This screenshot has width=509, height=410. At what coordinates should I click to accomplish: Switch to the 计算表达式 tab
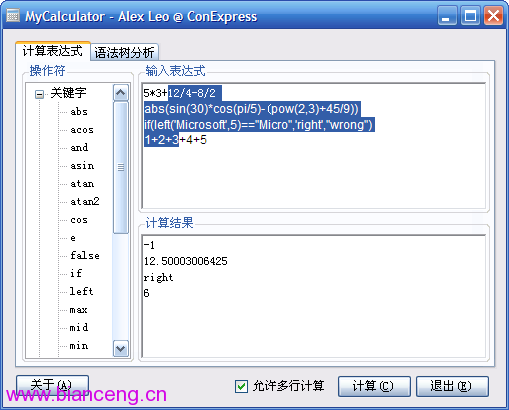pyautogui.click(x=53, y=51)
